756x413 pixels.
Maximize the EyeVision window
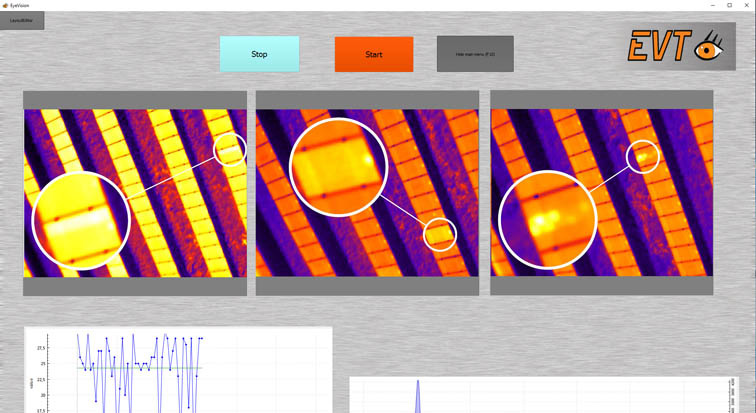tap(728, 5)
